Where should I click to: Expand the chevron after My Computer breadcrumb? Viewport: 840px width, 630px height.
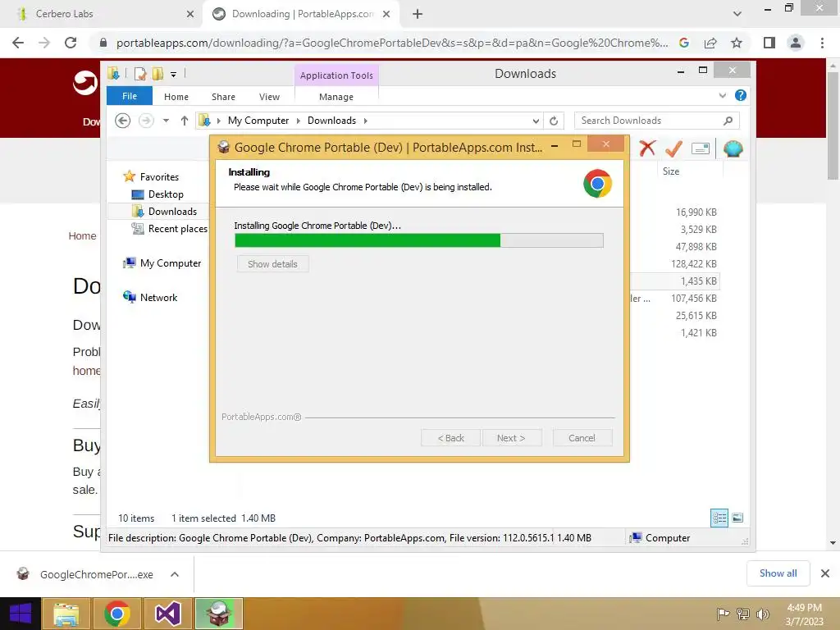(299, 121)
